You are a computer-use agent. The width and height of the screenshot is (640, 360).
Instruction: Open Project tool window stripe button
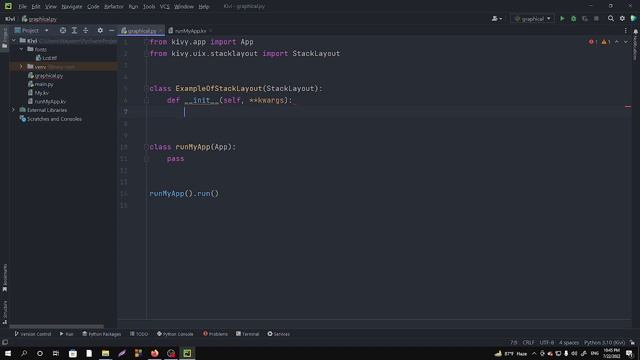pyautogui.click(x=4, y=39)
